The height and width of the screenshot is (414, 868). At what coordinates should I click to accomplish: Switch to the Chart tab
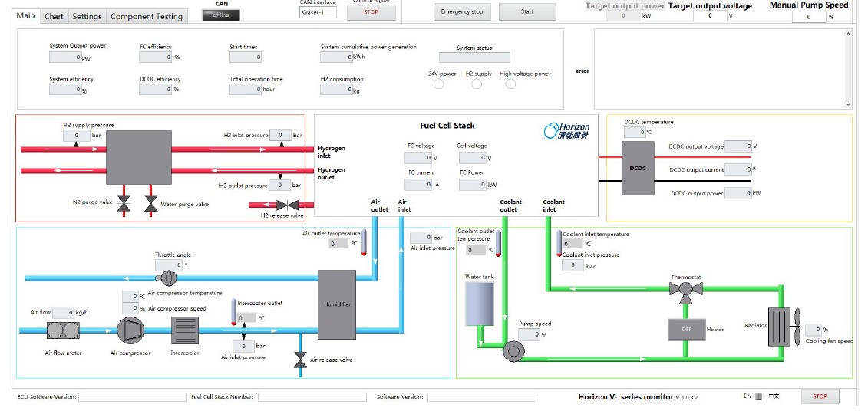pos(54,17)
